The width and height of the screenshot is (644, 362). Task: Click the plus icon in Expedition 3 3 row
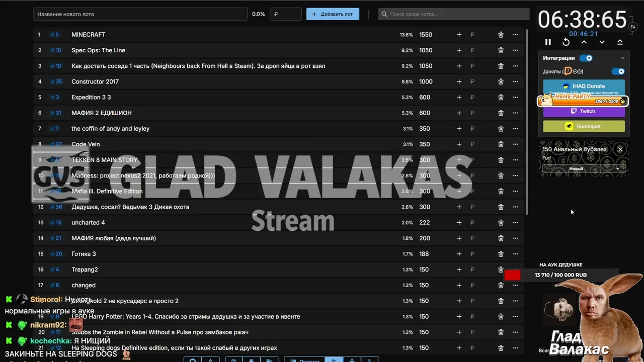pyautogui.click(x=459, y=97)
